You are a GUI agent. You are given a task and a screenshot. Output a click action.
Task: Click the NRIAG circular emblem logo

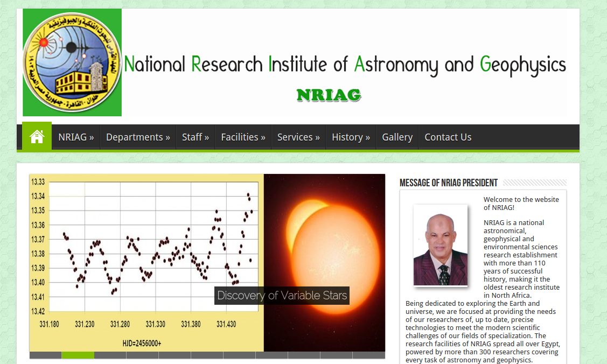click(72, 62)
